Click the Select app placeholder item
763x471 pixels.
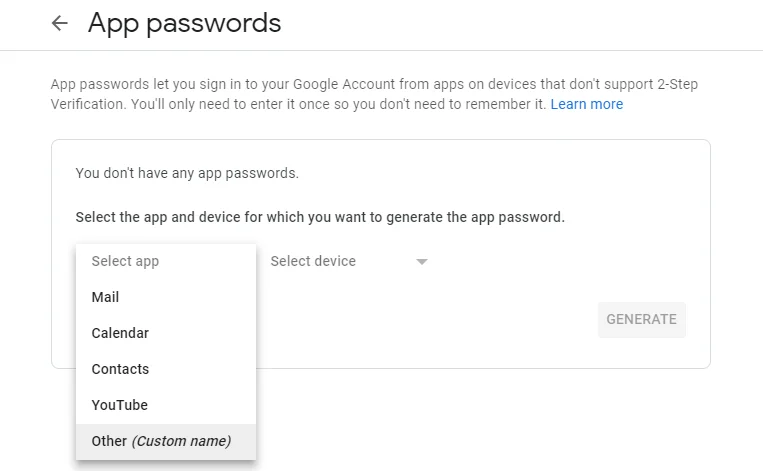tap(125, 261)
